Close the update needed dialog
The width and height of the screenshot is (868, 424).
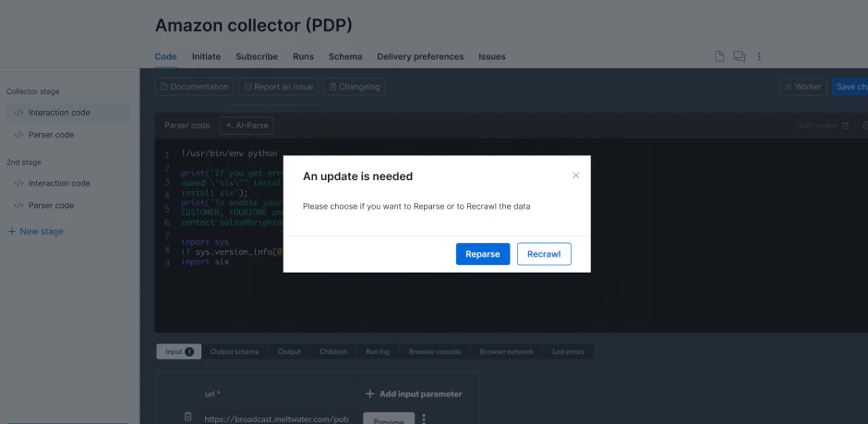pos(575,176)
